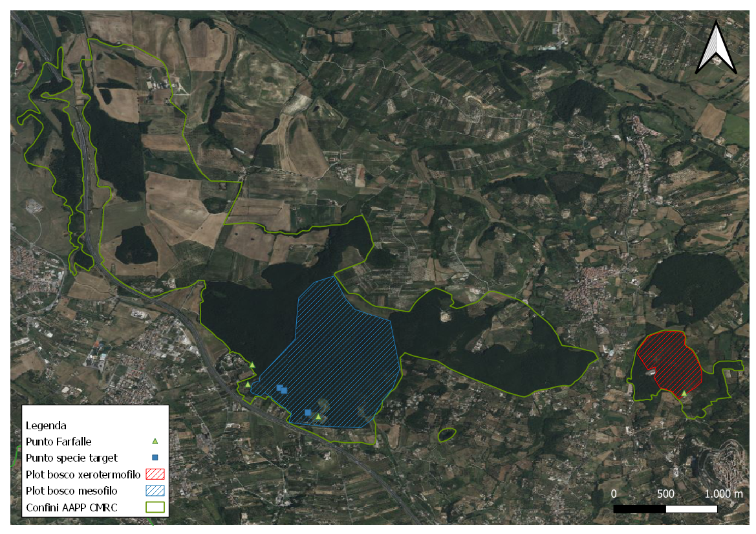Click the blue square symbol in the legend

tap(155, 457)
